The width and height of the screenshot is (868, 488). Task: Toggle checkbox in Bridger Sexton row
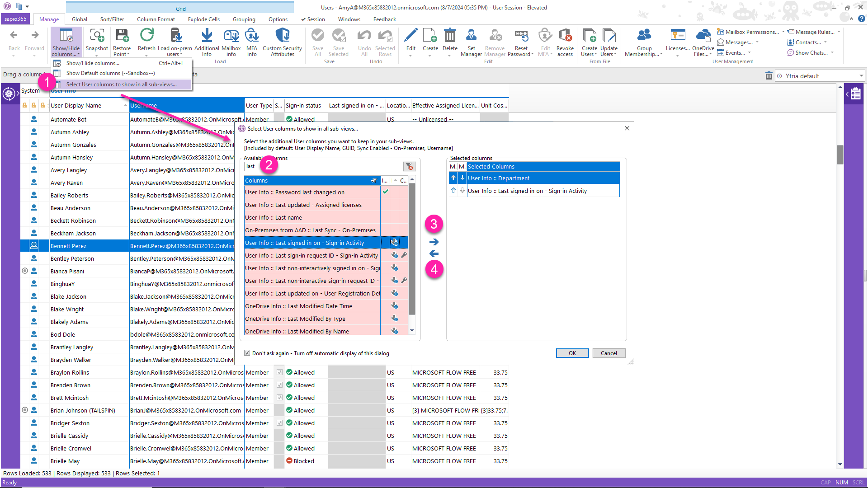(279, 423)
